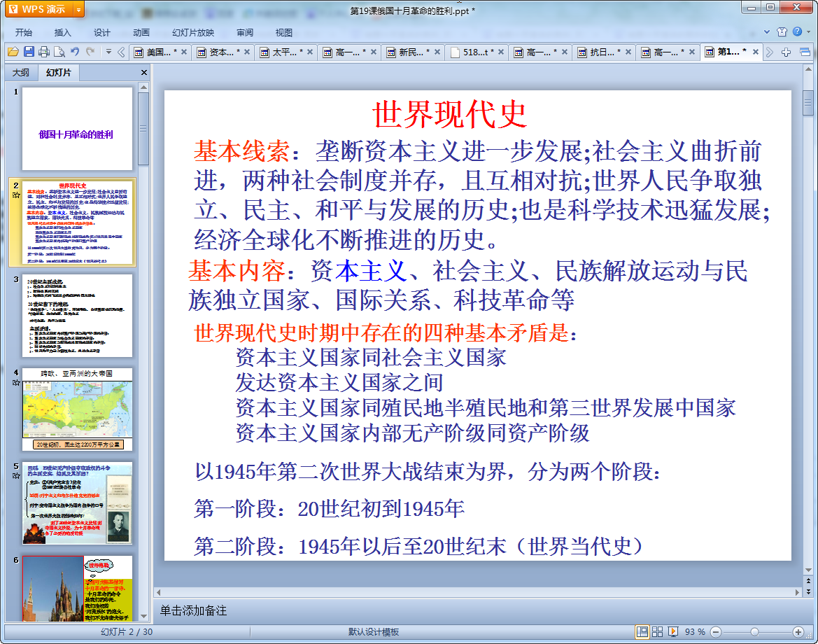
Task: Open the 视图 menu tab
Action: 284,32
